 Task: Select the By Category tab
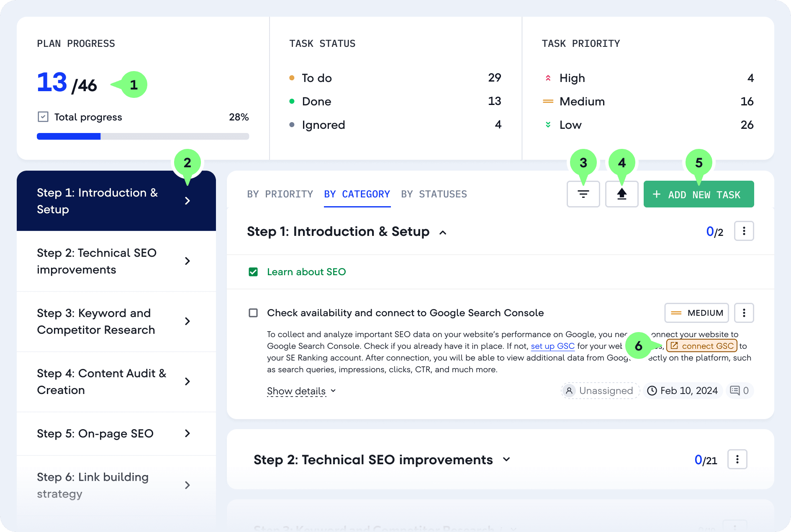(x=357, y=194)
